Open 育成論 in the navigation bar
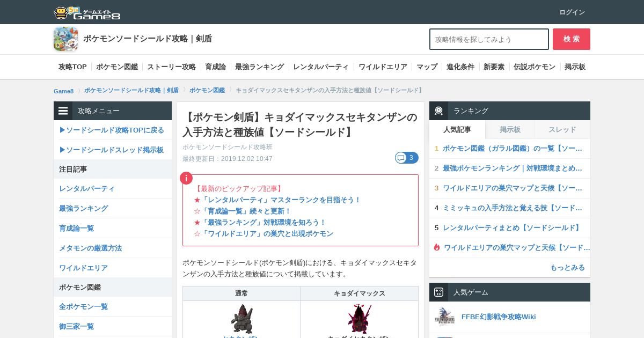 [215, 67]
